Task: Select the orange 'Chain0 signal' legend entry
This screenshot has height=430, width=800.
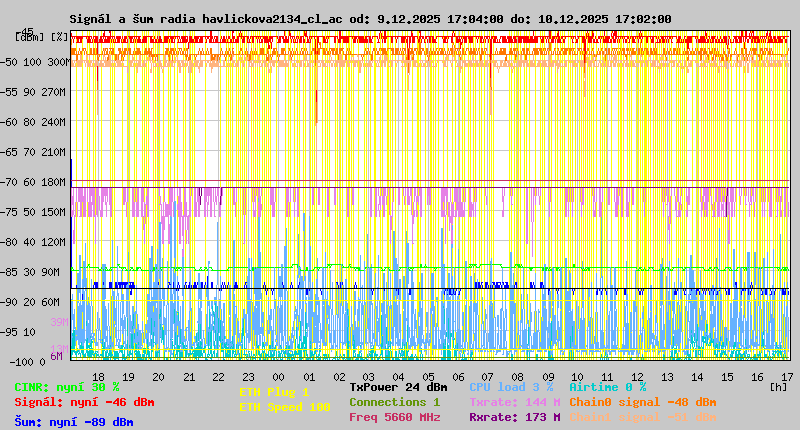Action: point(642,402)
